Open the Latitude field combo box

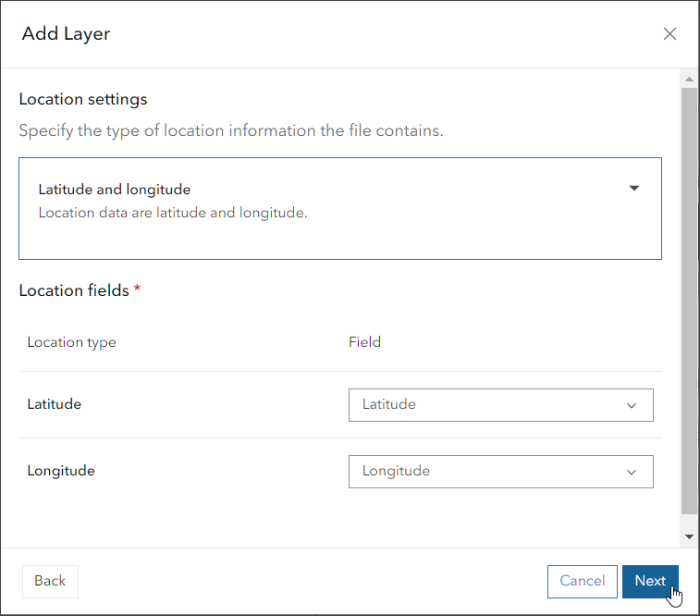click(500, 405)
